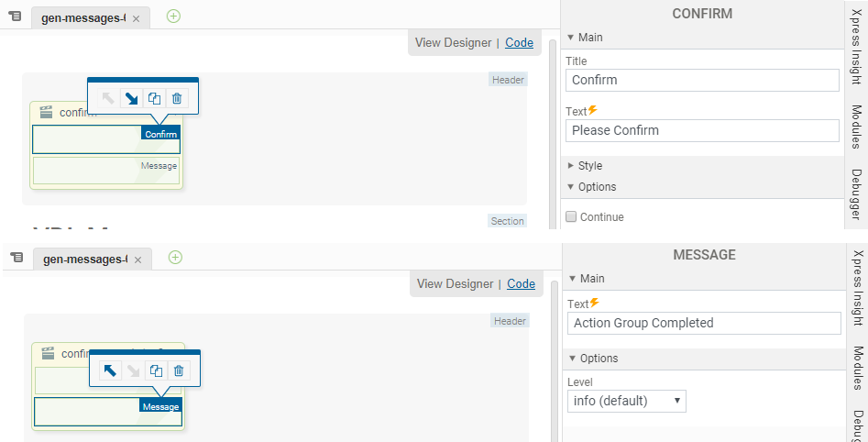
Task: Duplicate the selected Message element
Action: point(156,370)
